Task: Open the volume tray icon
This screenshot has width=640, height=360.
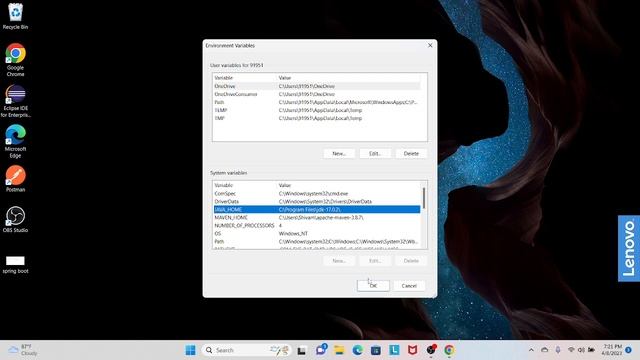Action: (581, 350)
